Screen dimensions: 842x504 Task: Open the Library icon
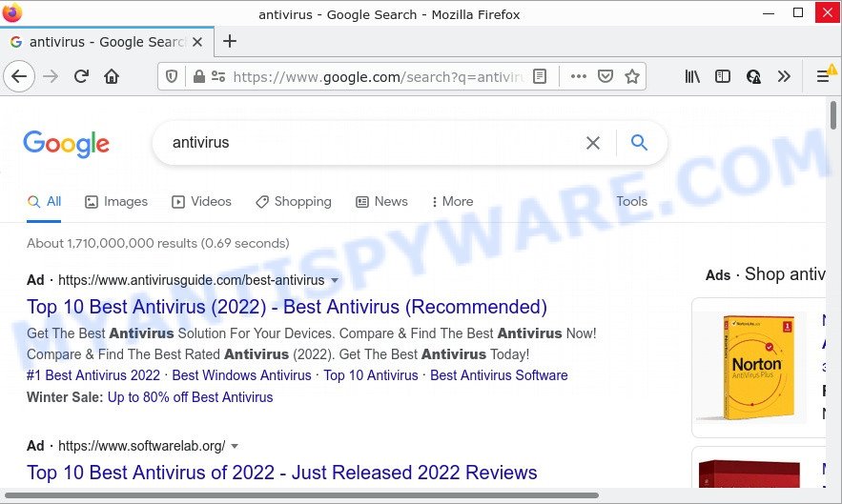click(692, 77)
